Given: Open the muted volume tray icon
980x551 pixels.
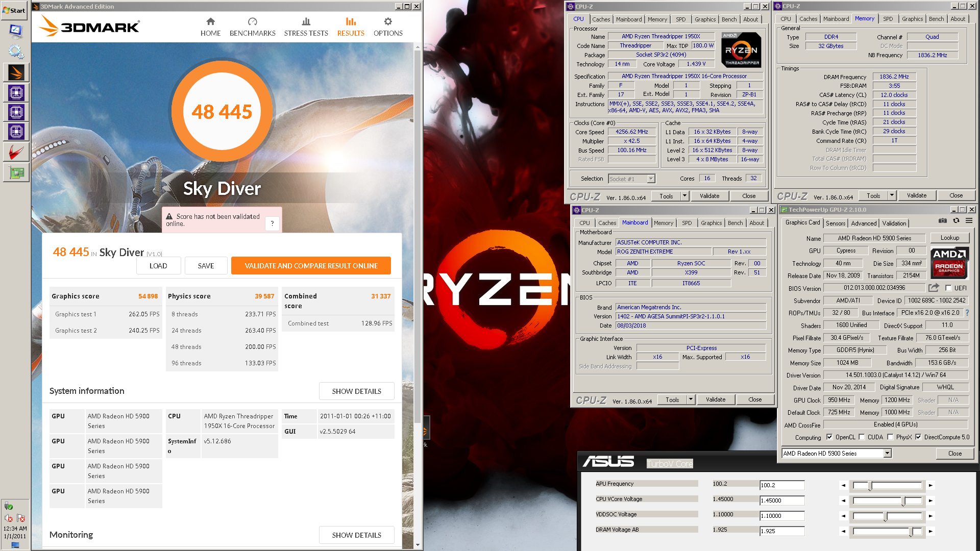Looking at the screenshot, I should coord(8,518).
